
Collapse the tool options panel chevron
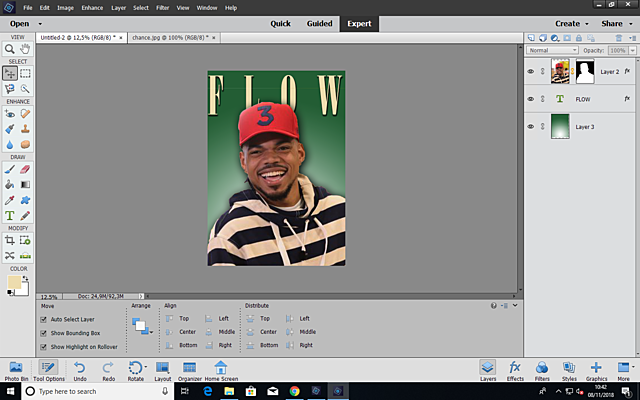[x=515, y=305]
